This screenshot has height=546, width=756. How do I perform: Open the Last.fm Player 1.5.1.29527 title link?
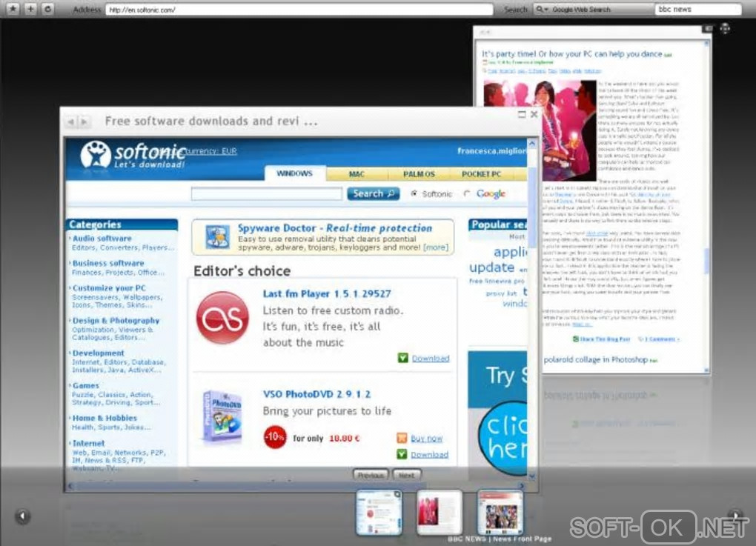click(327, 294)
